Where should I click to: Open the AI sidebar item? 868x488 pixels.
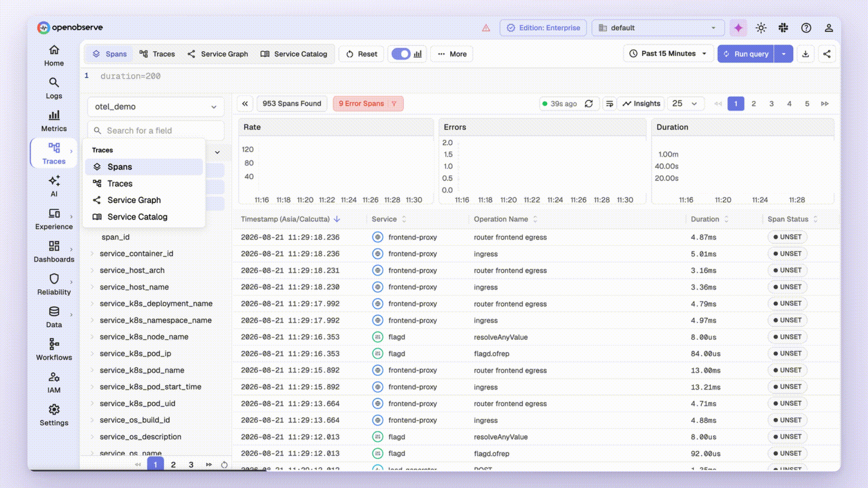coord(54,187)
